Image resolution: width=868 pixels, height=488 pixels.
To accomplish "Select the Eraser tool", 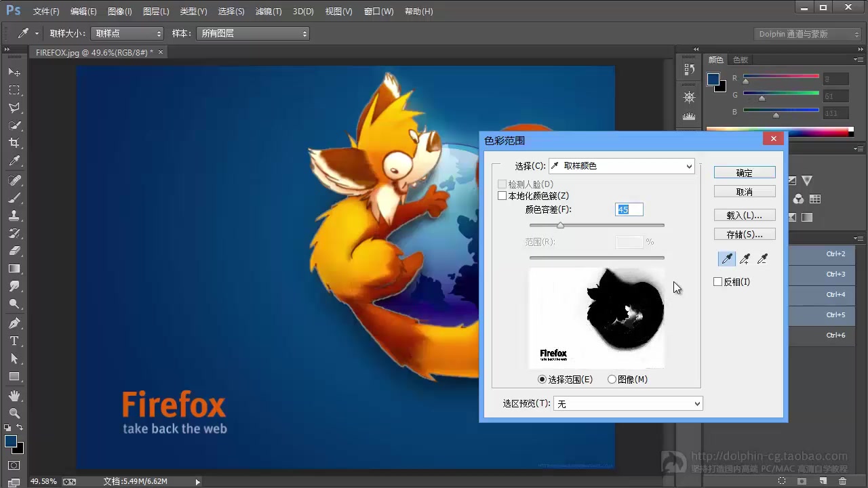I will click(14, 251).
